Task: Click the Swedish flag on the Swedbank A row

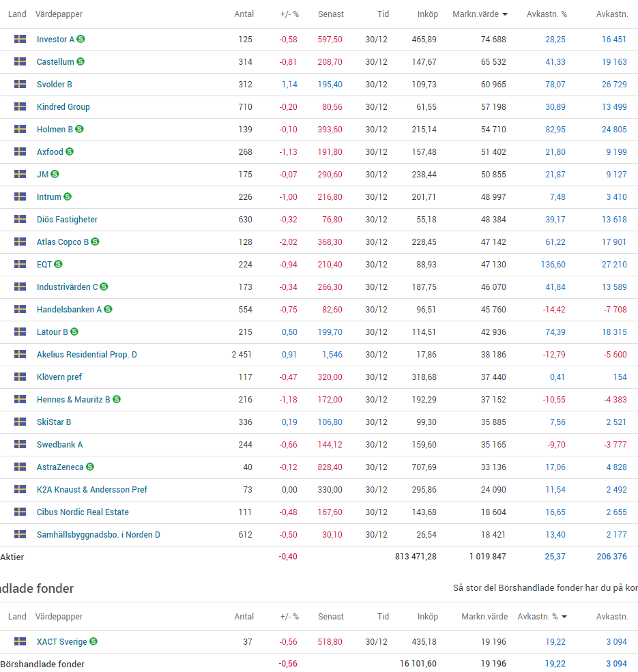Action: pos(20,444)
